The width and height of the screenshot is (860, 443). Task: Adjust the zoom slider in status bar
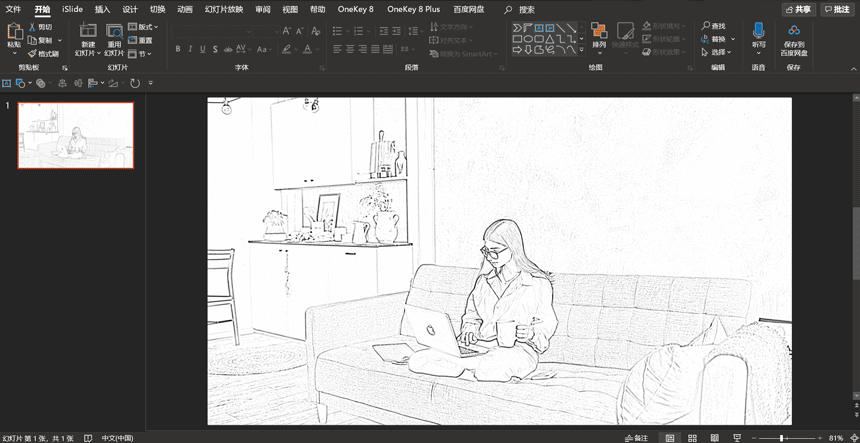(x=782, y=438)
